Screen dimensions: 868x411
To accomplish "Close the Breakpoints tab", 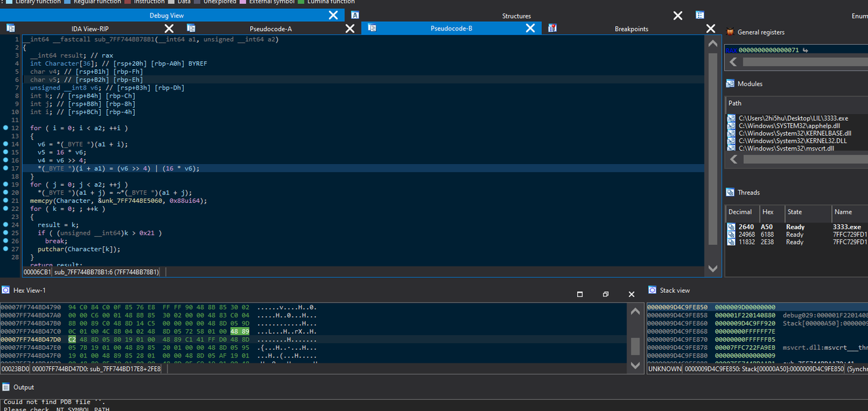I will click(711, 28).
